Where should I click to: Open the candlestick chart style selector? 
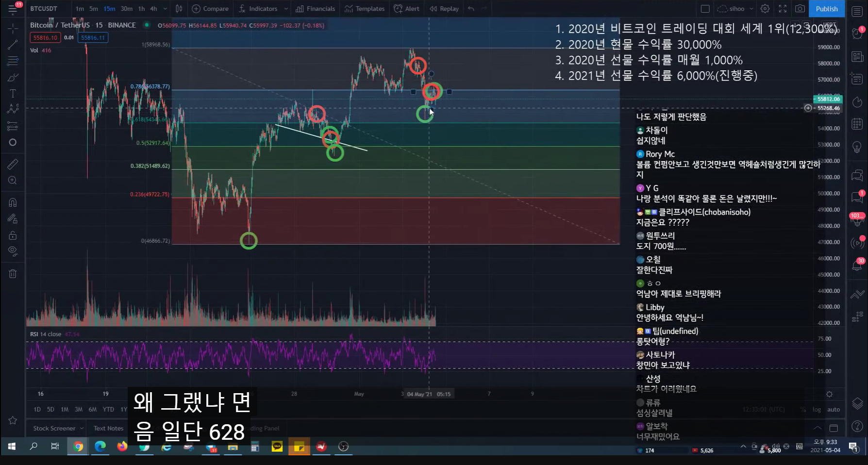(x=179, y=9)
